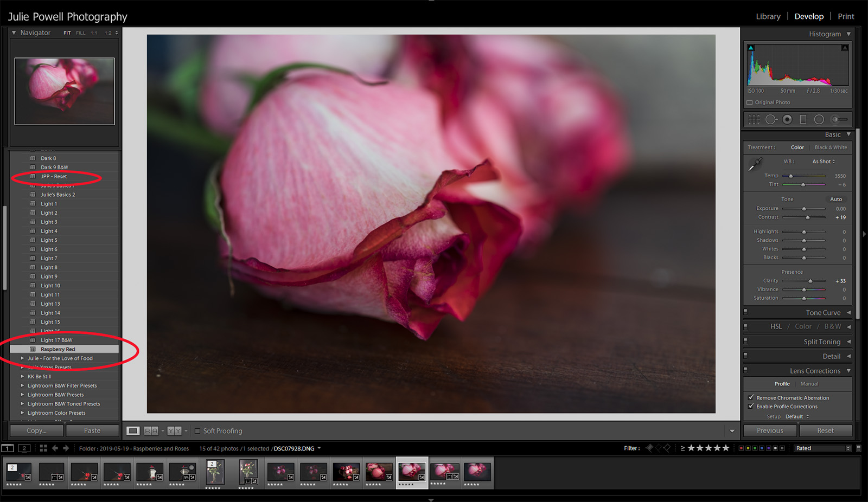
Task: Expand the KK Be Still preset folder
Action: [x=22, y=376]
